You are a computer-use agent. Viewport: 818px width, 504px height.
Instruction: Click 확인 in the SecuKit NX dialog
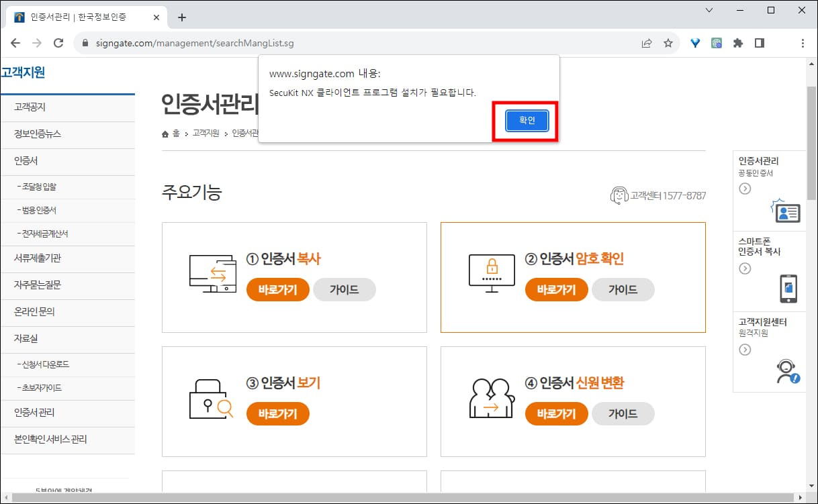point(527,121)
